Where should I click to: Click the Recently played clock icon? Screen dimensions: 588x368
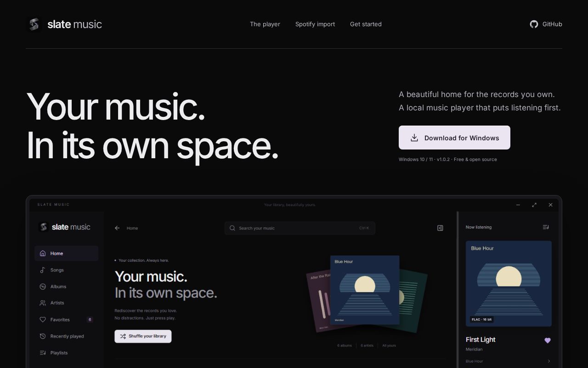point(43,336)
